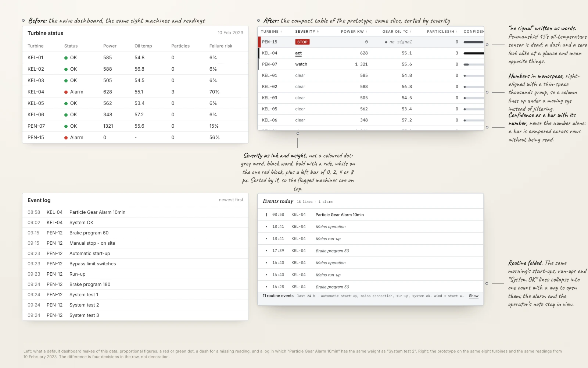The height and width of the screenshot is (368, 588).
Task: Select the KEL-05 row in the prototype table
Action: click(371, 109)
